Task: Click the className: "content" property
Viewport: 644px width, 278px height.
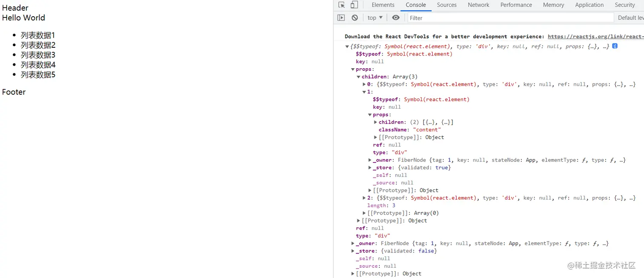Action: (x=410, y=130)
